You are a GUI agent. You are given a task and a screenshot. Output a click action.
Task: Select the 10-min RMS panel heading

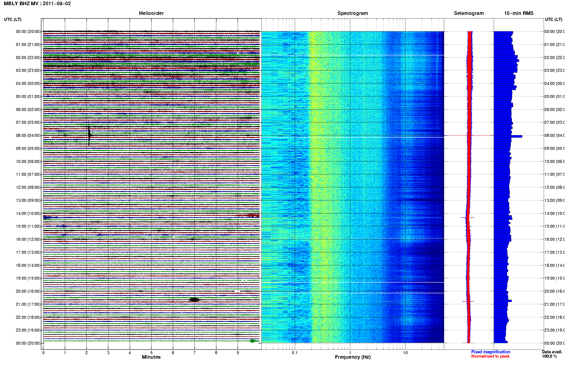[x=519, y=13]
